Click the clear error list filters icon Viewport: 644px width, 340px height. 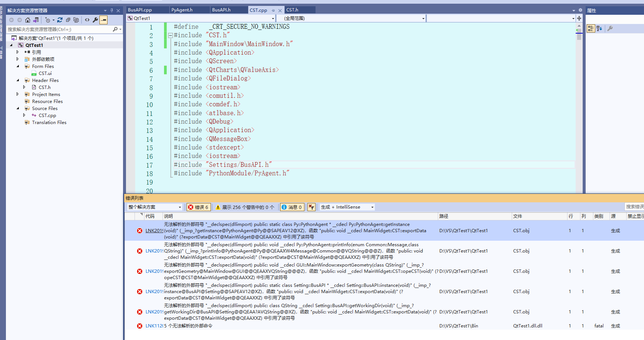point(311,207)
